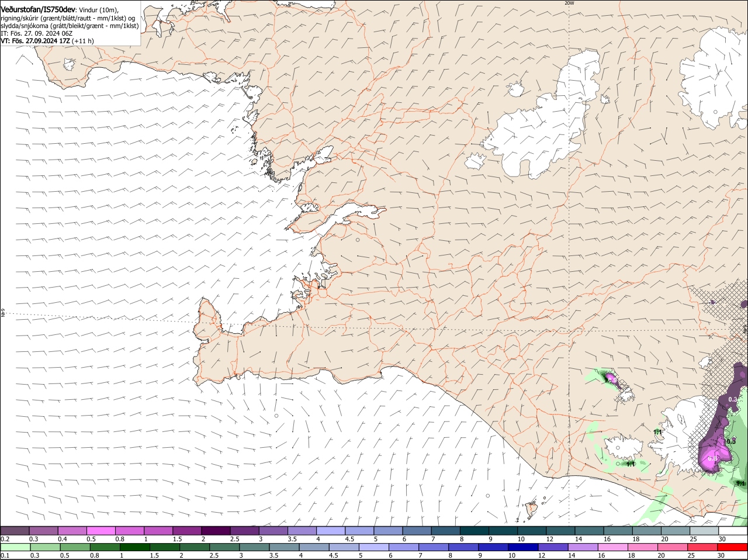Viewport: 748px width, 560px height.
Task: Select the dark purple 2 swatch in upper scale
Action: (x=216, y=530)
